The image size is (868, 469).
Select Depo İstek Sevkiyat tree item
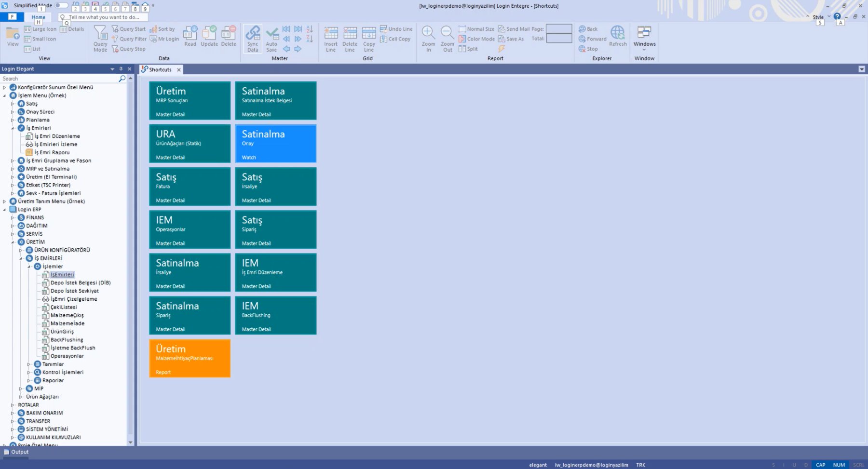tap(75, 291)
